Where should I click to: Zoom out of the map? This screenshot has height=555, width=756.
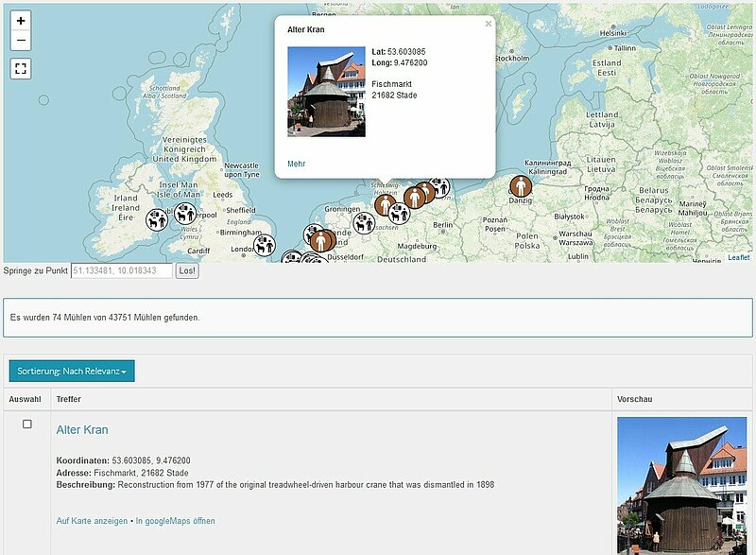tap(21, 41)
